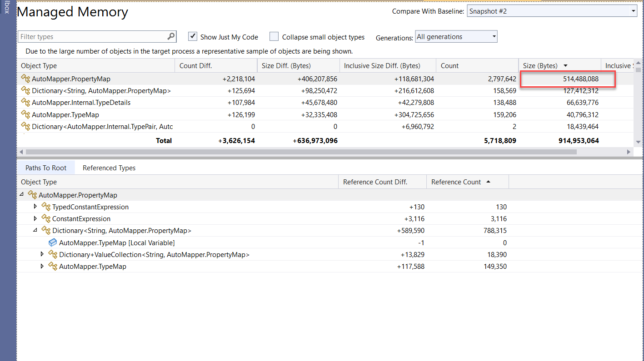Click the top grid scroll-up arrow
The image size is (644, 361).
(638, 63)
